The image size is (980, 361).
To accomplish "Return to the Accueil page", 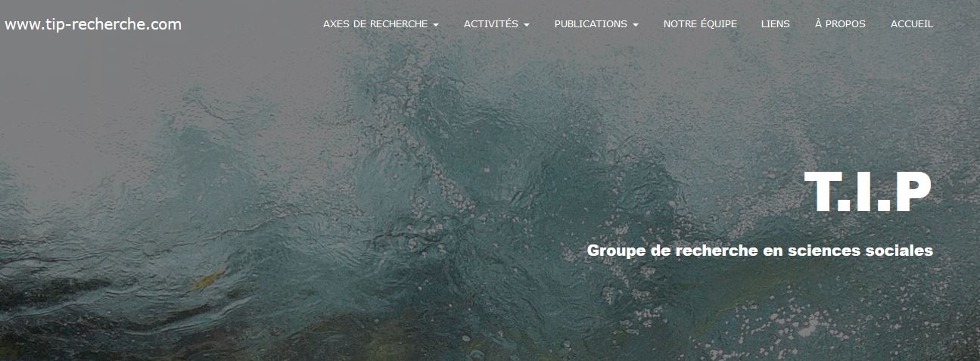I will (x=912, y=24).
